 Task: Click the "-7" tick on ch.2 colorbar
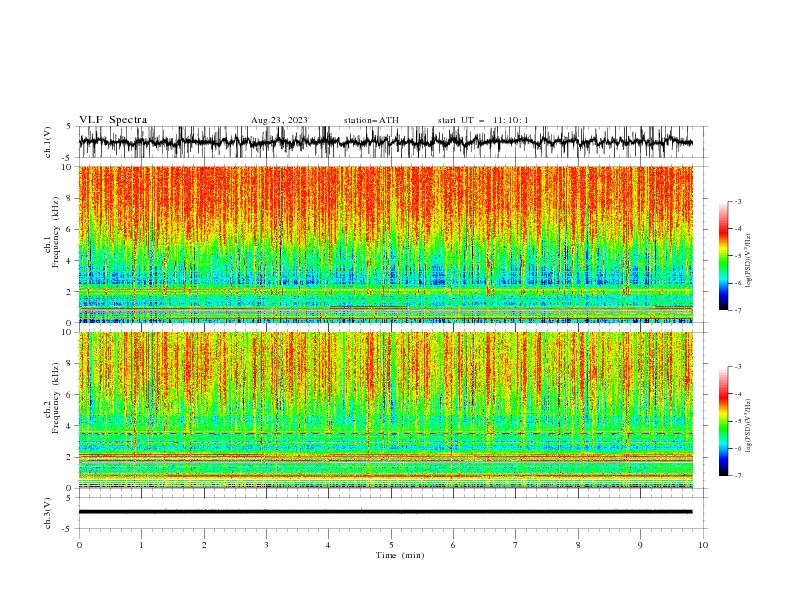click(737, 475)
